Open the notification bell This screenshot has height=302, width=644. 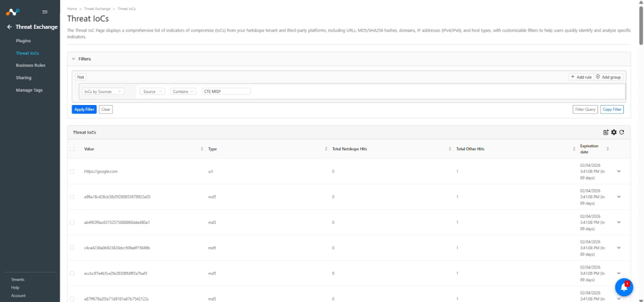pos(624,287)
